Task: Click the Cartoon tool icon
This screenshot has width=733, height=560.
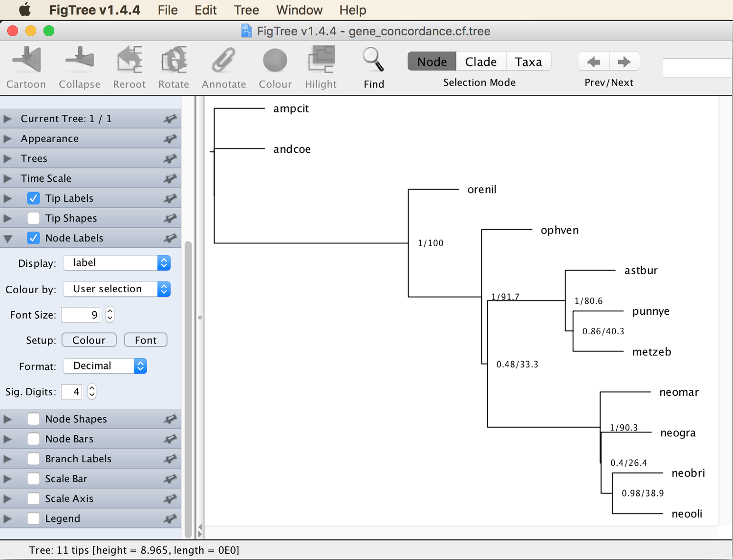Action: pyautogui.click(x=26, y=61)
